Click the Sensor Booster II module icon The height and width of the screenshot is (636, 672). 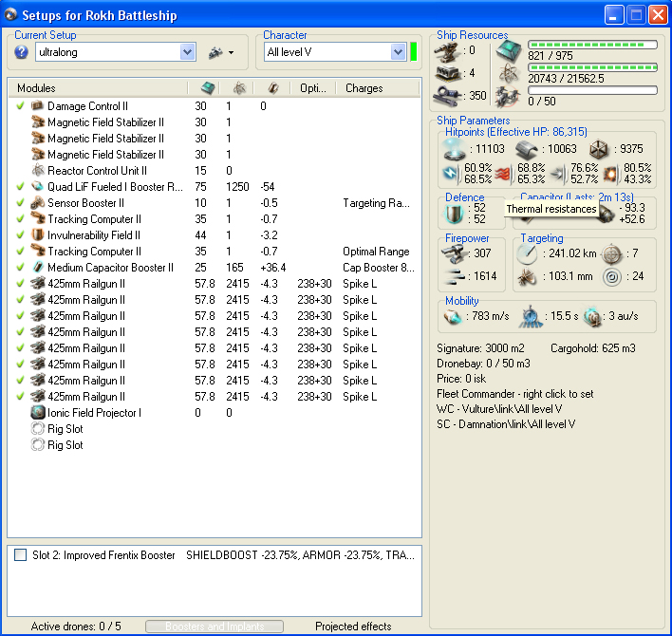pos(38,203)
